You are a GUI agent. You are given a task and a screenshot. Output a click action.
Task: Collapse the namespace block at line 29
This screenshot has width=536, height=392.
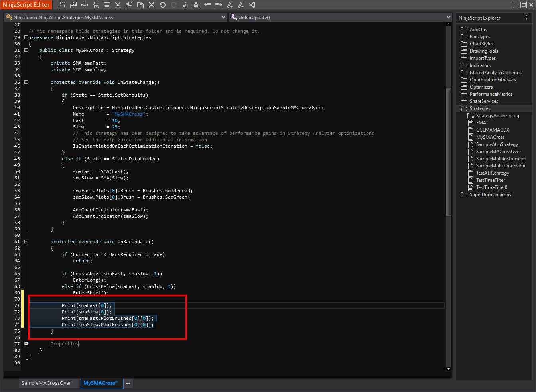point(26,37)
